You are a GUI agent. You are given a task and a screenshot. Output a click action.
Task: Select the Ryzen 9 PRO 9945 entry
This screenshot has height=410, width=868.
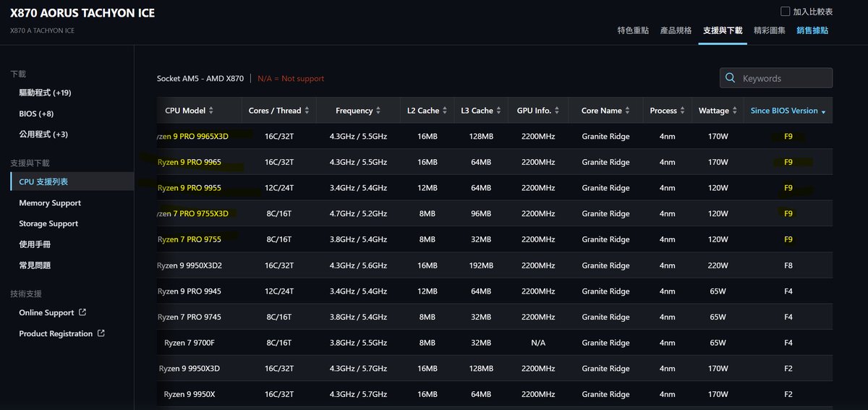(190, 291)
